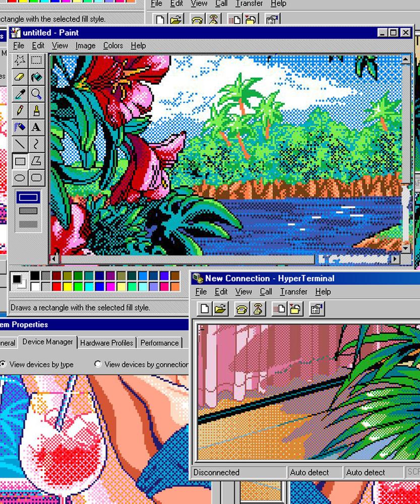The image size is (420, 504).
Task: Select the Rectangle shape tool in Paint
Action: (20, 161)
